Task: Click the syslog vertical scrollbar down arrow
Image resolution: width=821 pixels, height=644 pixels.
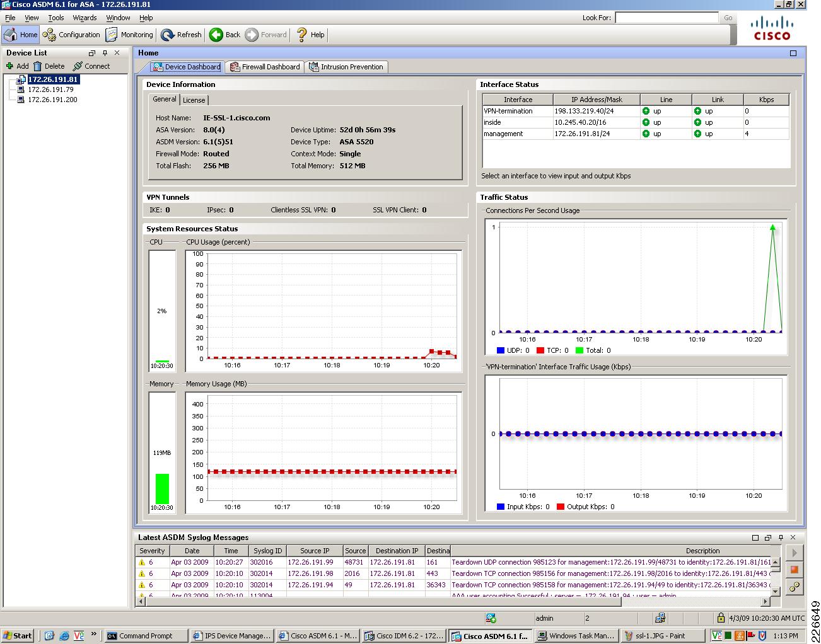Action: pyautogui.click(x=776, y=591)
